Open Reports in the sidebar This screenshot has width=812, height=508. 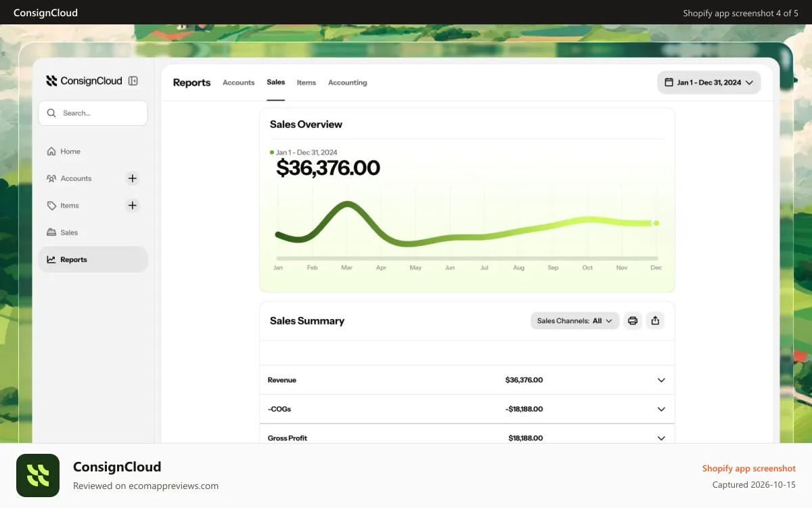pos(93,259)
